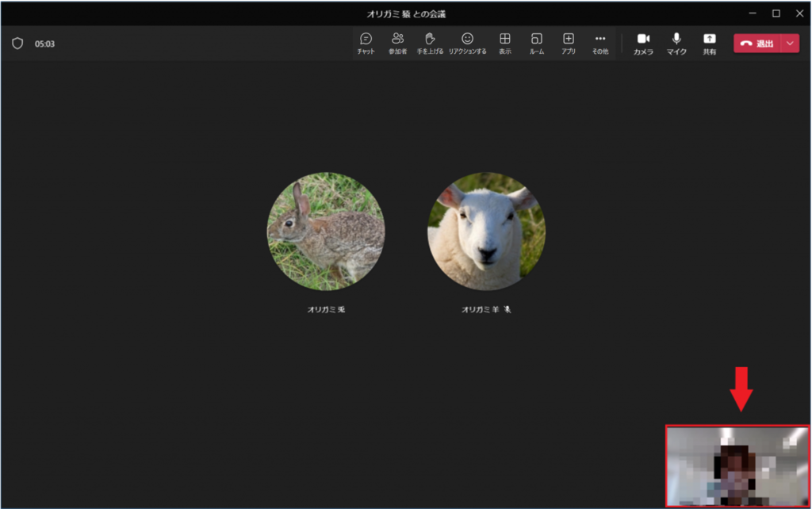
Task: Click the muted mic icon beside オリガミ 羊
Action: [507, 309]
